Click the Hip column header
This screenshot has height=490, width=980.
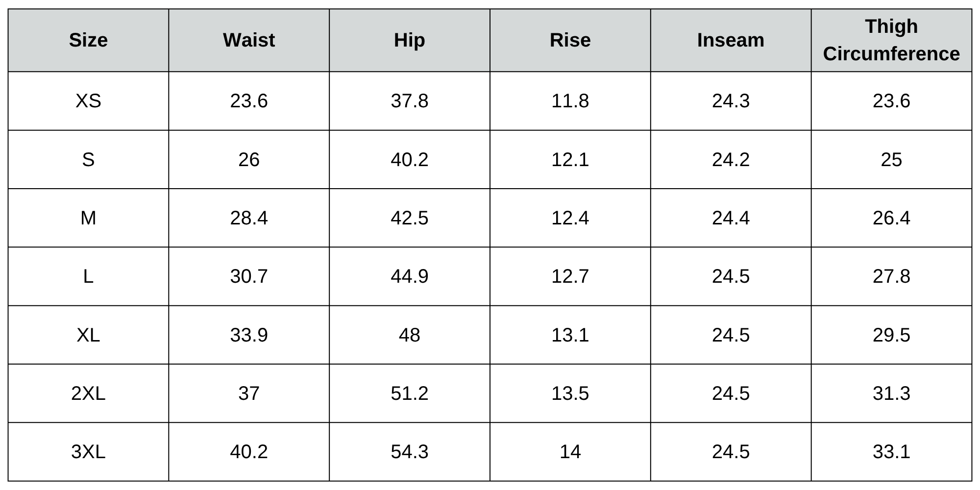point(409,40)
